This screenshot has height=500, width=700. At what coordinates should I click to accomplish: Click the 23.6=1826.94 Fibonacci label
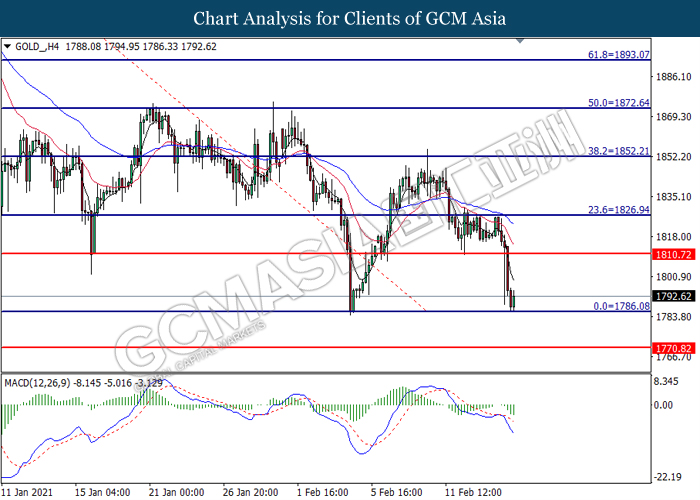click(619, 209)
